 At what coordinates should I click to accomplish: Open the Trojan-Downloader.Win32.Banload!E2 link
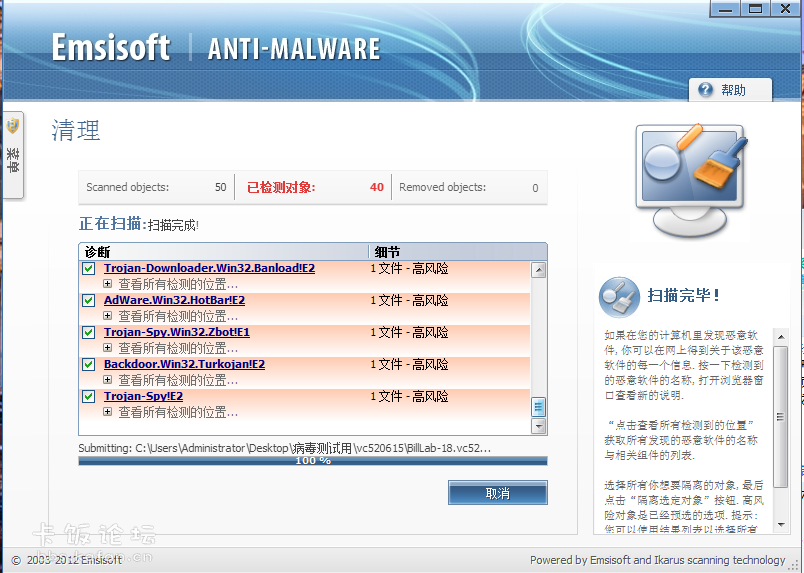tap(209, 268)
